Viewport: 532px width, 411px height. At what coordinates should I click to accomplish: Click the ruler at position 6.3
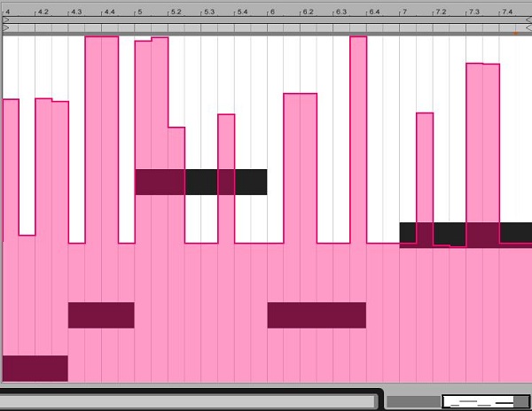(x=340, y=12)
